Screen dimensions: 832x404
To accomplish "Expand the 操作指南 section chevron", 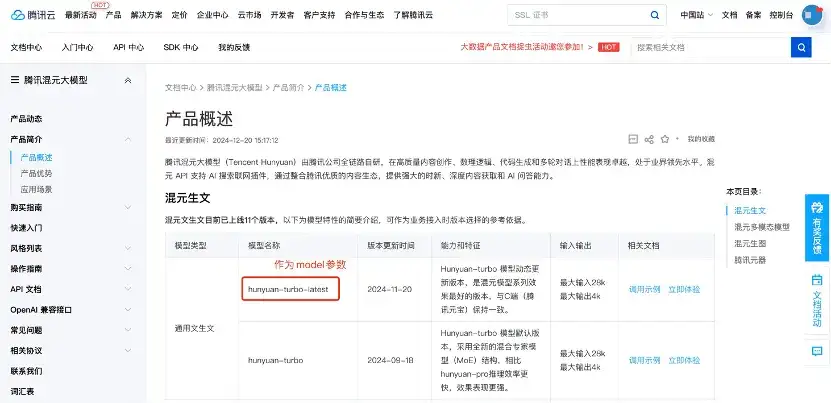I will [x=127, y=269].
